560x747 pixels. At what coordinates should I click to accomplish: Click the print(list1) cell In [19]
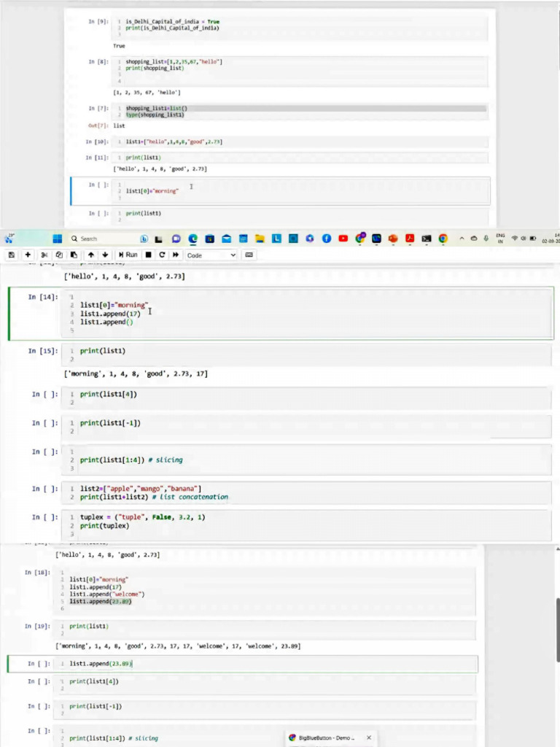click(x=265, y=630)
